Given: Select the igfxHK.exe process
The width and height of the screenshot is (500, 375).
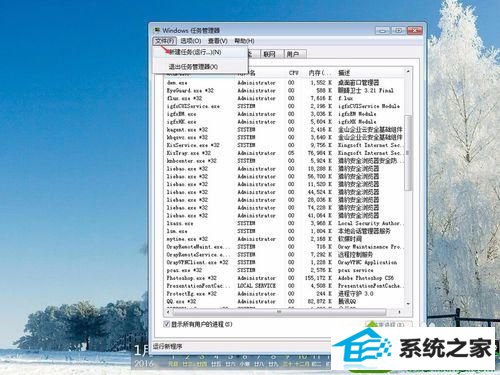Looking at the screenshot, I should [x=181, y=122].
